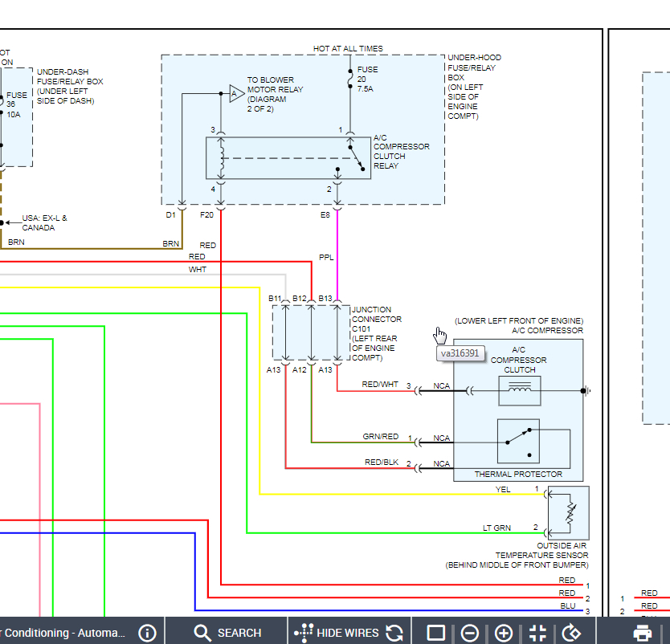Click the rotate diagram icon

point(571,633)
